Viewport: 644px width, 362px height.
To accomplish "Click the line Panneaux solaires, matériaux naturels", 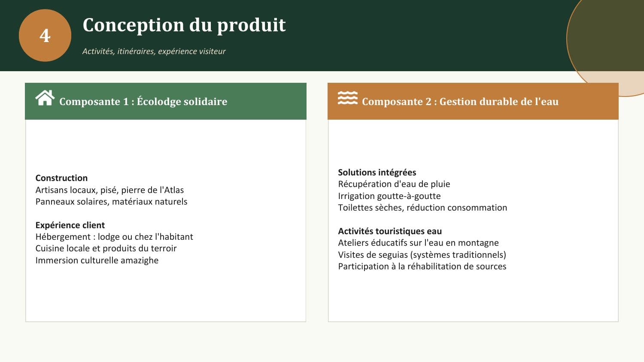I will pos(111,202).
